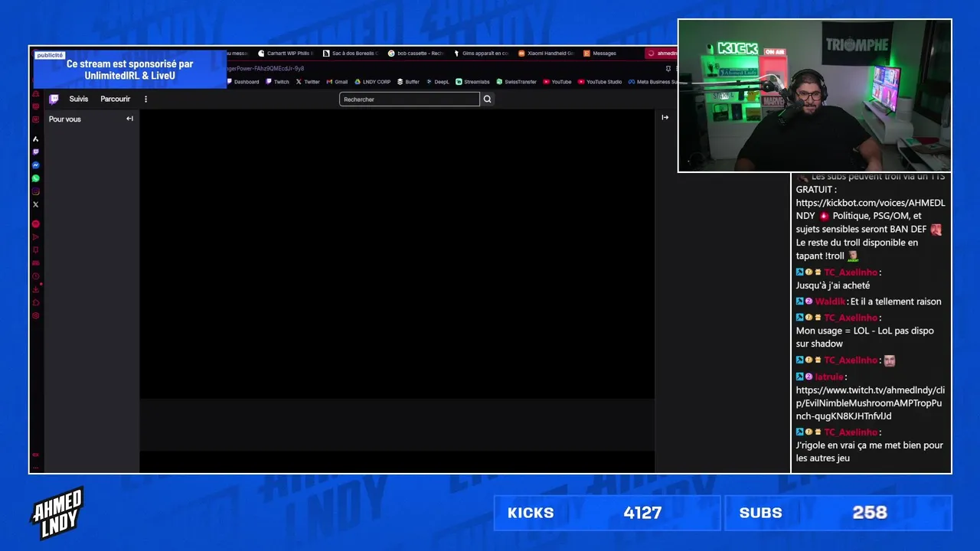Open the browser settings gear sidebar icon
This screenshot has width=980, height=551.
click(36, 315)
